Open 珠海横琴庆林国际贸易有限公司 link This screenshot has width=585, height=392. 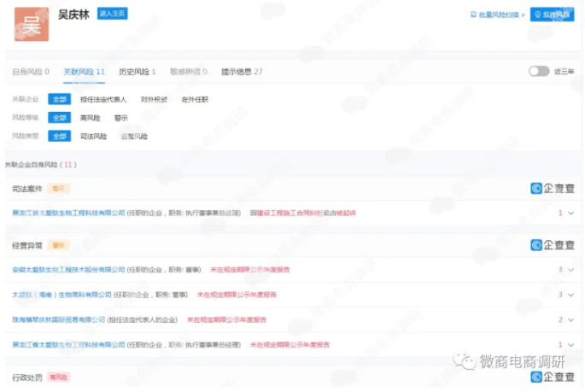(x=59, y=319)
